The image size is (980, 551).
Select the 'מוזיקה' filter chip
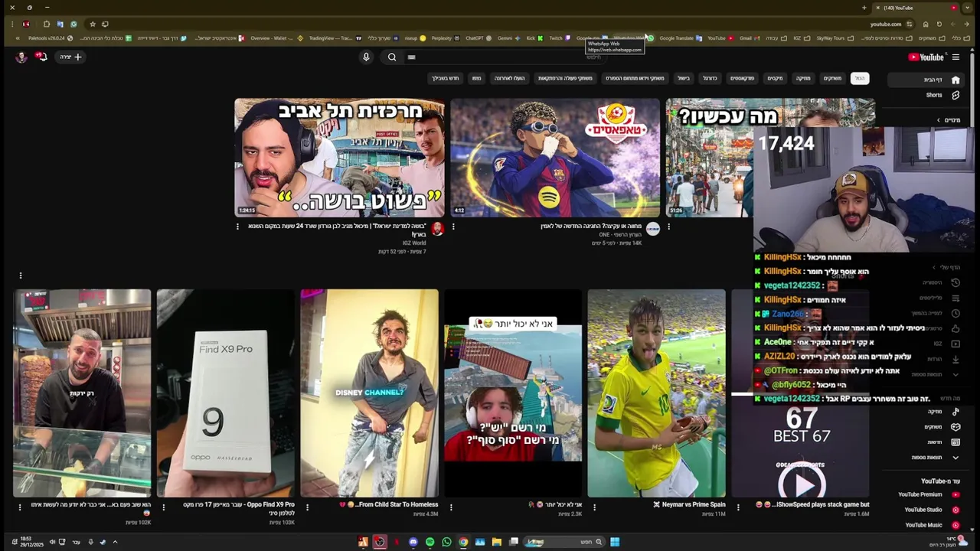[803, 78]
